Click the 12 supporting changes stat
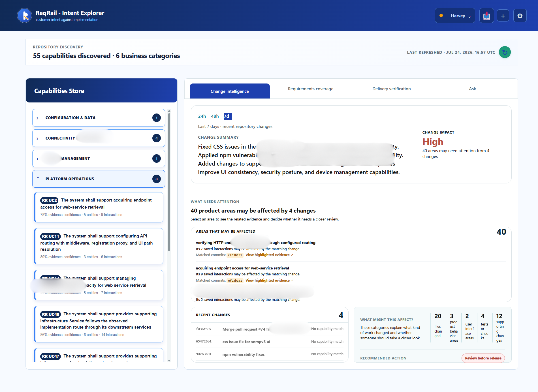The width and height of the screenshot is (538, 392). tap(500, 327)
